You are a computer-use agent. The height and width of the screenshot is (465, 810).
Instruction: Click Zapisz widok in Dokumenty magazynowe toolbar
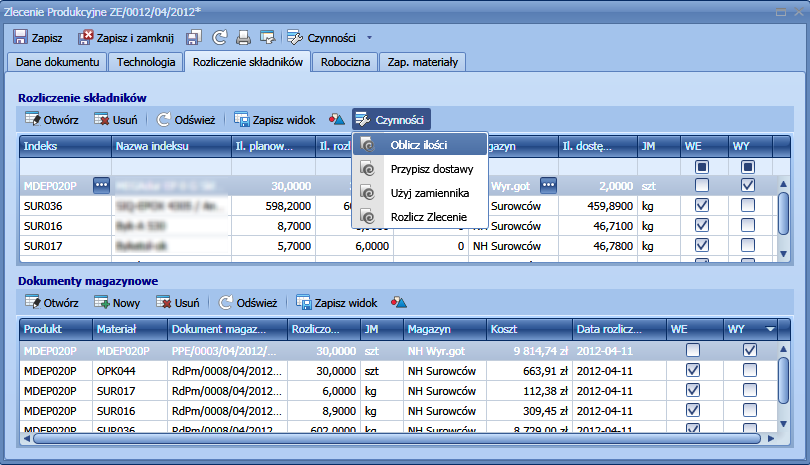point(337,302)
